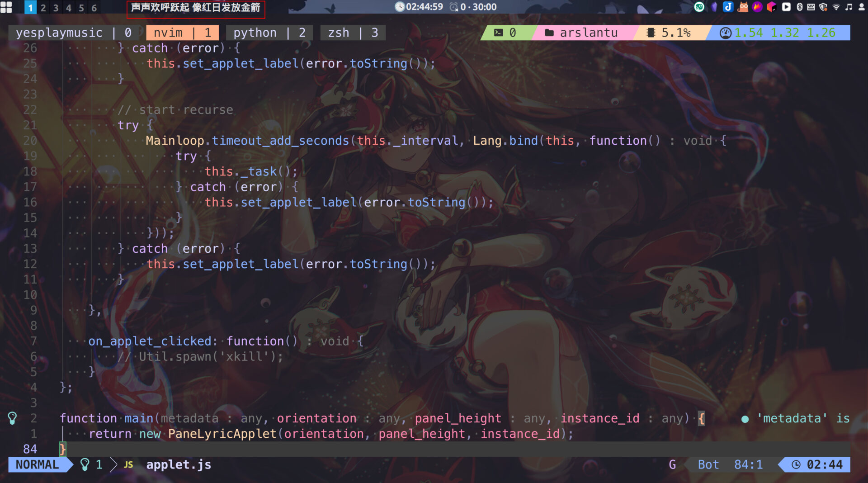
Task: Click 'this._interval' argument
Action: [407, 141]
